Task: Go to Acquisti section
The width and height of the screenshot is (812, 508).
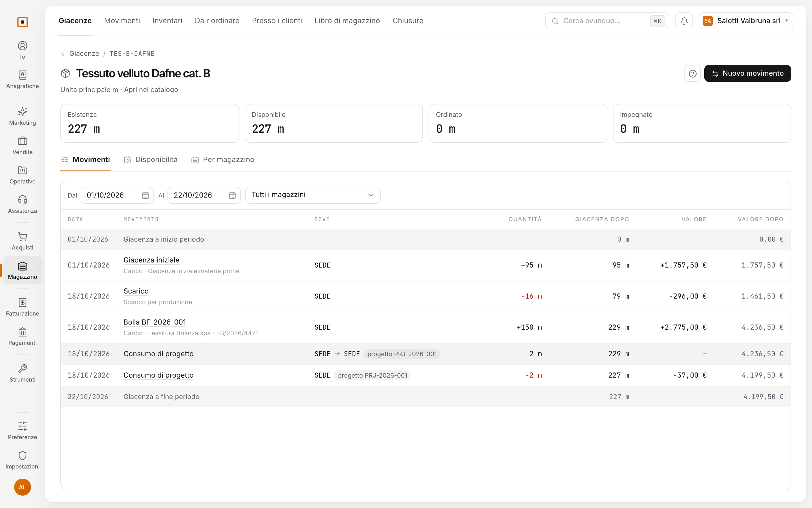Action: [23, 241]
